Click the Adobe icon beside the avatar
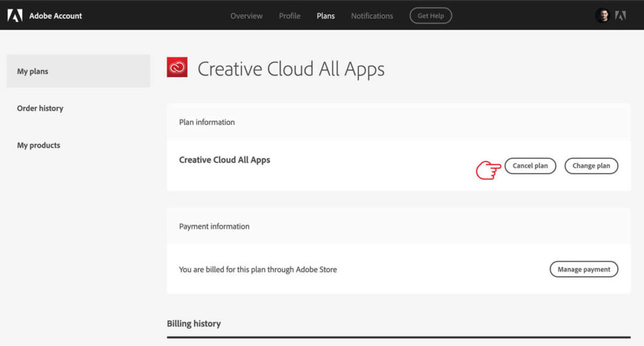 point(620,16)
